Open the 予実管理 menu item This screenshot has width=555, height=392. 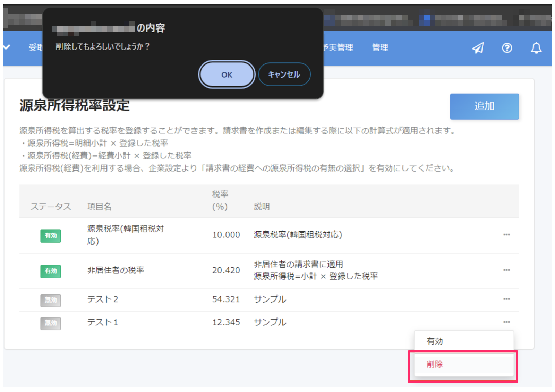tap(338, 47)
